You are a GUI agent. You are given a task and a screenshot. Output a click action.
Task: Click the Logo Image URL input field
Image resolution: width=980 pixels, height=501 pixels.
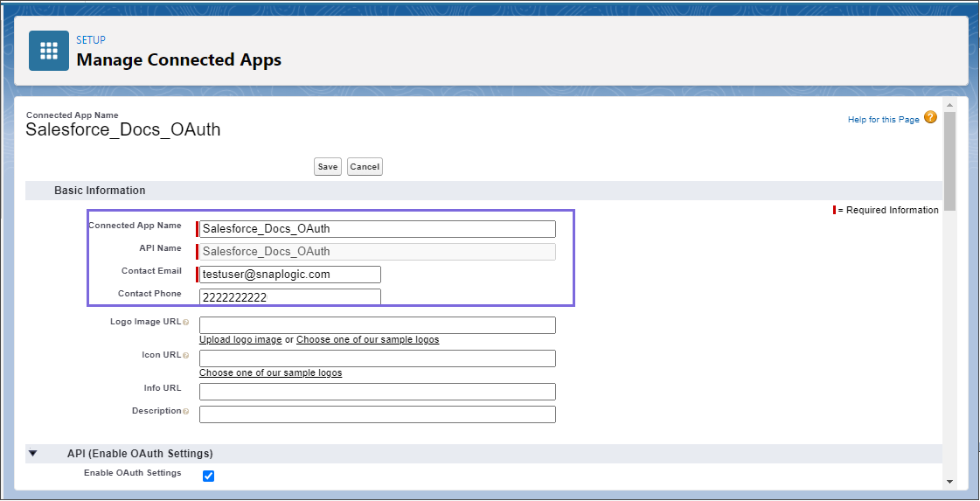(x=378, y=325)
